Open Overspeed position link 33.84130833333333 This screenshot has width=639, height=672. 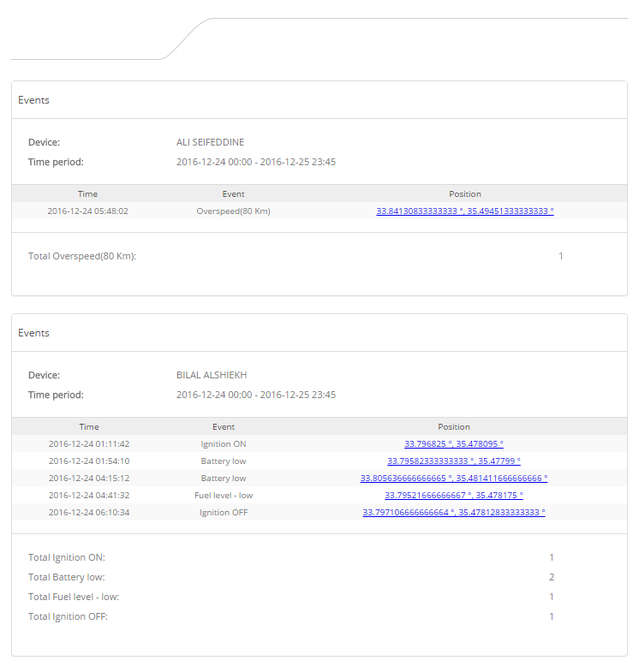point(465,211)
